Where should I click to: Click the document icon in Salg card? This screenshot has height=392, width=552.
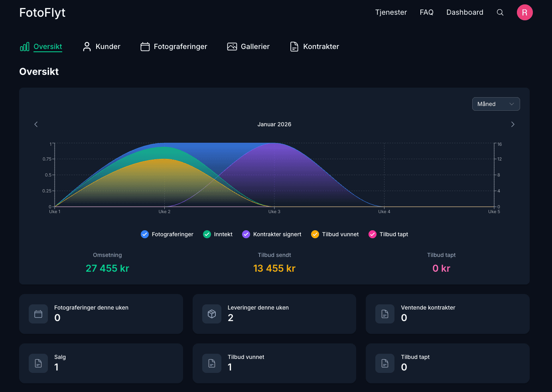pos(38,363)
